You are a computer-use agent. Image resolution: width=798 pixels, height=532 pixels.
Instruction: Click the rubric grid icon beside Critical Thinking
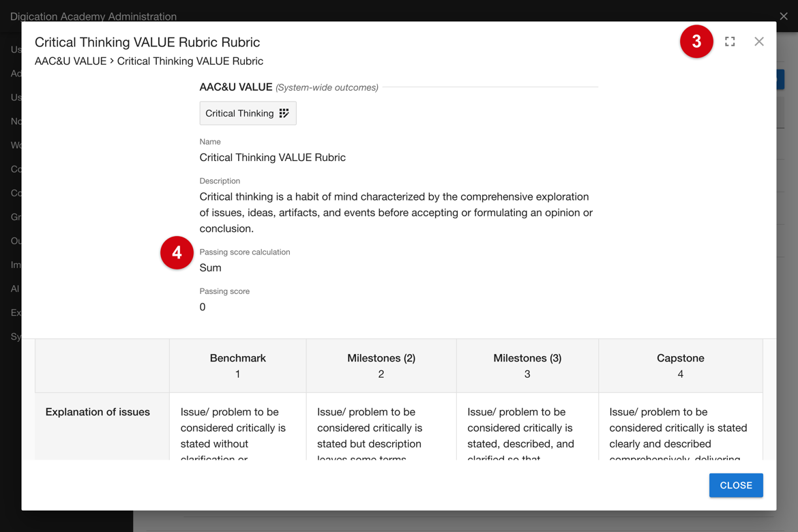click(284, 113)
